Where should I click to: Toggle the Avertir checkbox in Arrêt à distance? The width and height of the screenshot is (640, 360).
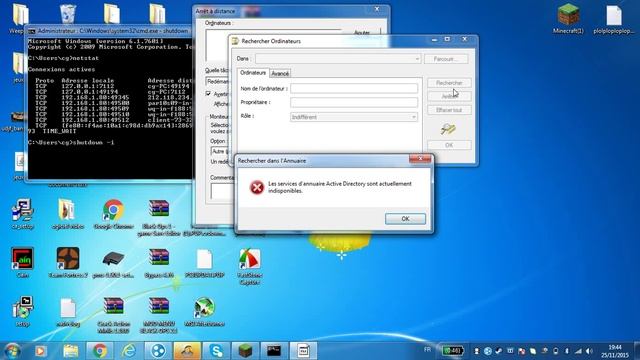point(209,94)
